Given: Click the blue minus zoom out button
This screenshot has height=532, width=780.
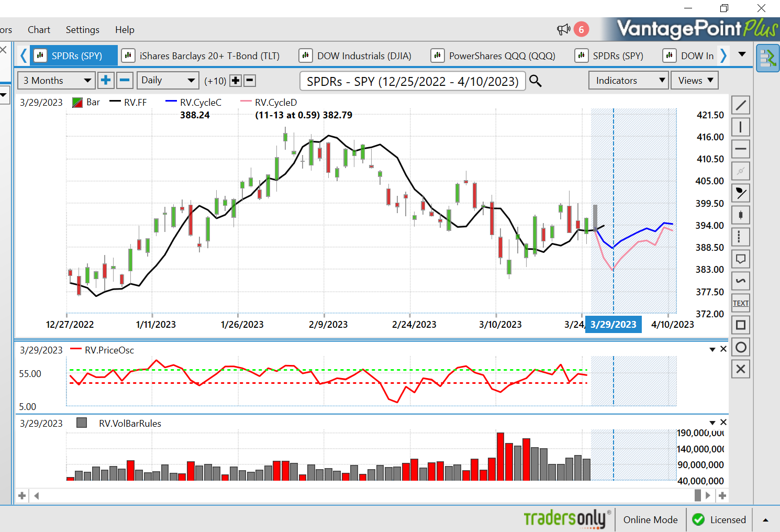Looking at the screenshot, I should click(x=125, y=81).
